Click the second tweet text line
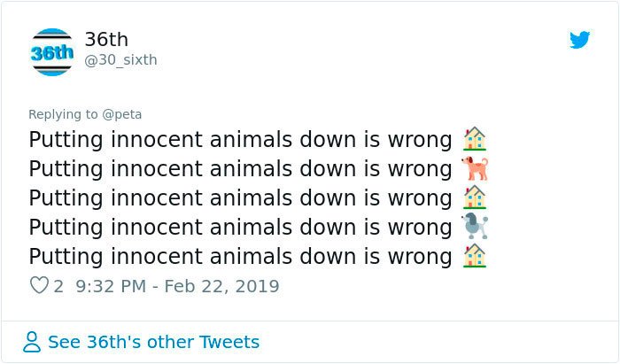 pyautogui.click(x=240, y=169)
